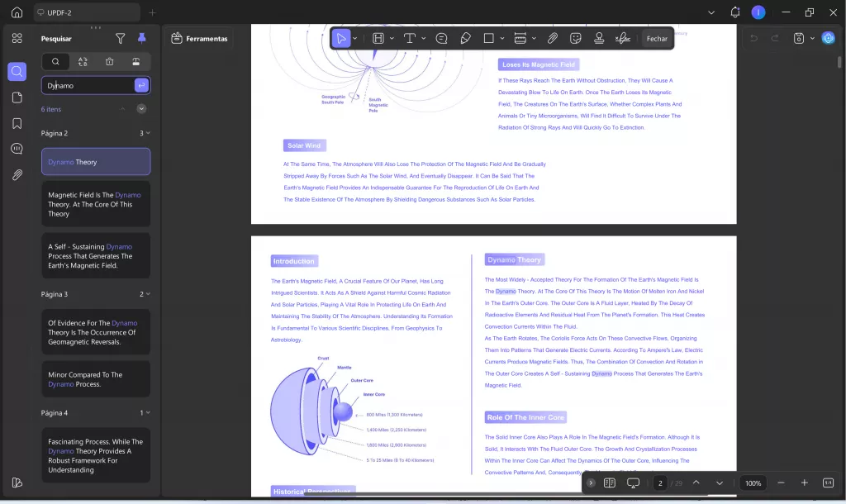Open the search filter funnel icon

(x=121, y=38)
